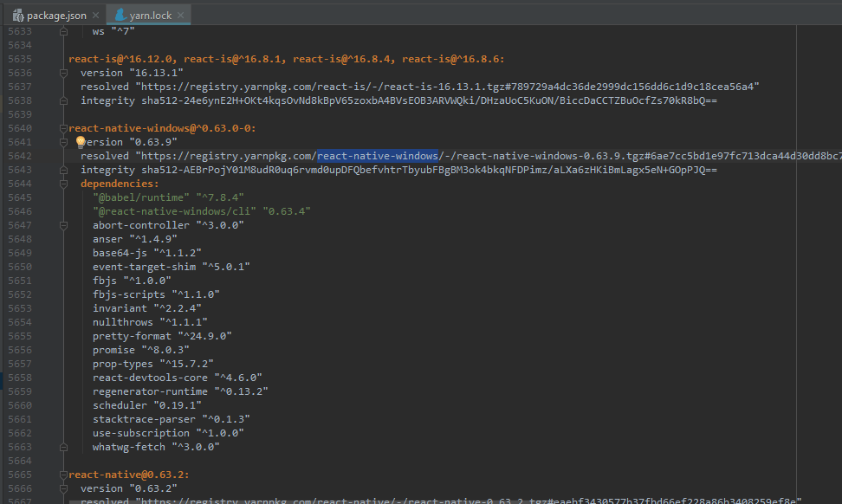Click the react-is tarball URL on line 5637
842x504 pixels.
click(x=390, y=86)
